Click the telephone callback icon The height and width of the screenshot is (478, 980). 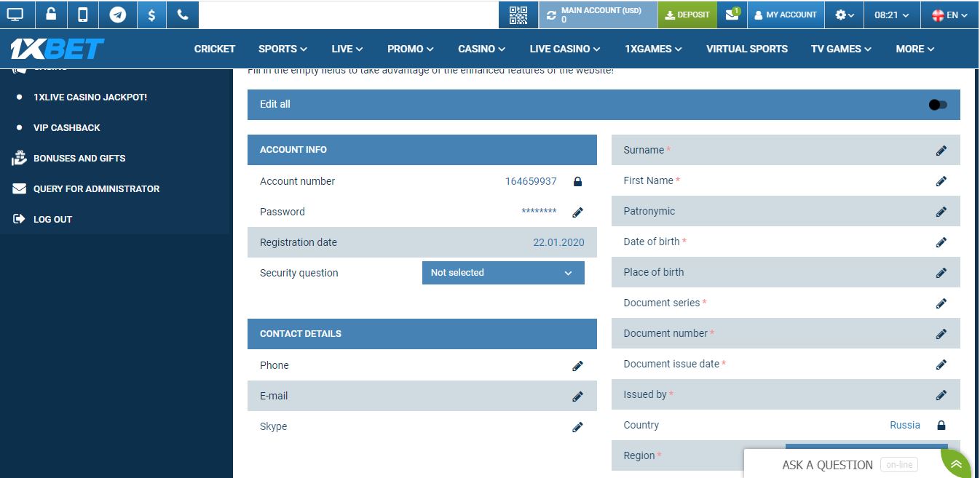pos(183,15)
